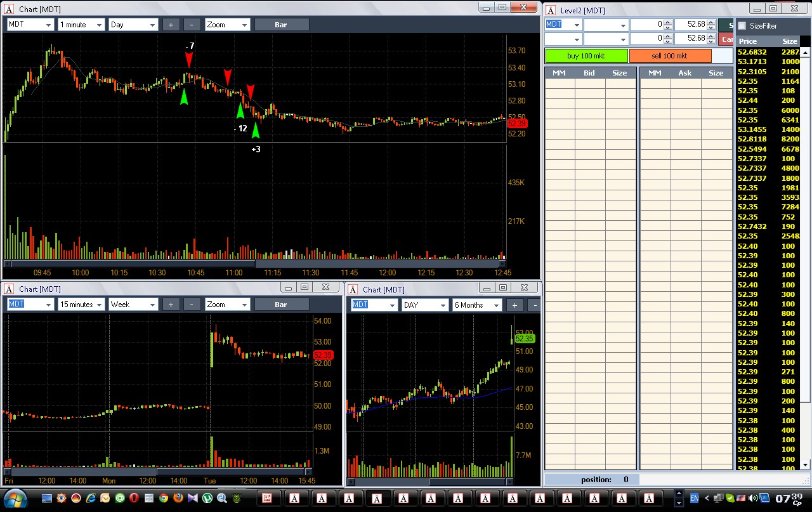Zoom in with the 1-minute chart plus button

(171, 25)
